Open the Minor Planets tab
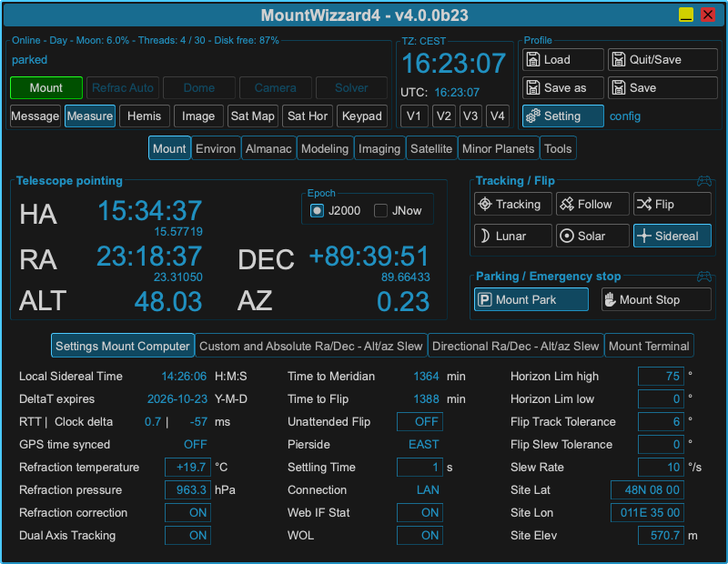Screen dimensions: 728x564 coord(498,148)
